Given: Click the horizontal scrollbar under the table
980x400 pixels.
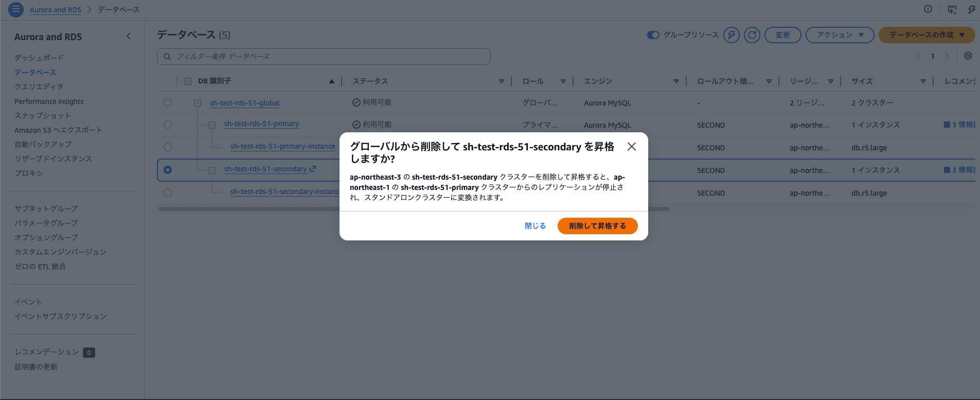Looking at the screenshot, I should [x=414, y=209].
